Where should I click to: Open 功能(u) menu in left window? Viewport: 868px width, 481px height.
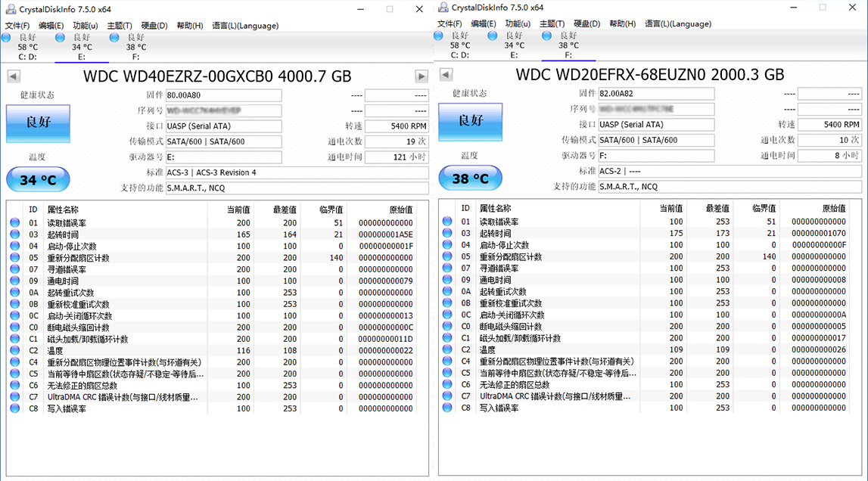click(86, 26)
